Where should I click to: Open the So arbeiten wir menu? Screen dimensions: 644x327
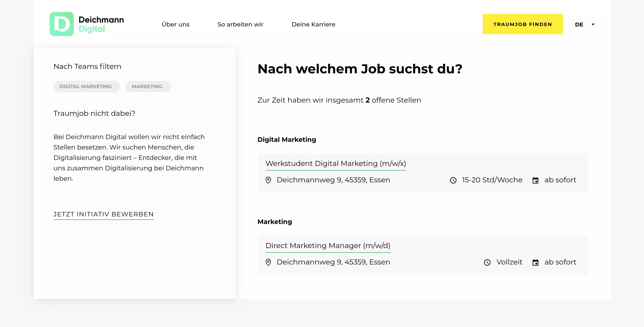[240, 24]
